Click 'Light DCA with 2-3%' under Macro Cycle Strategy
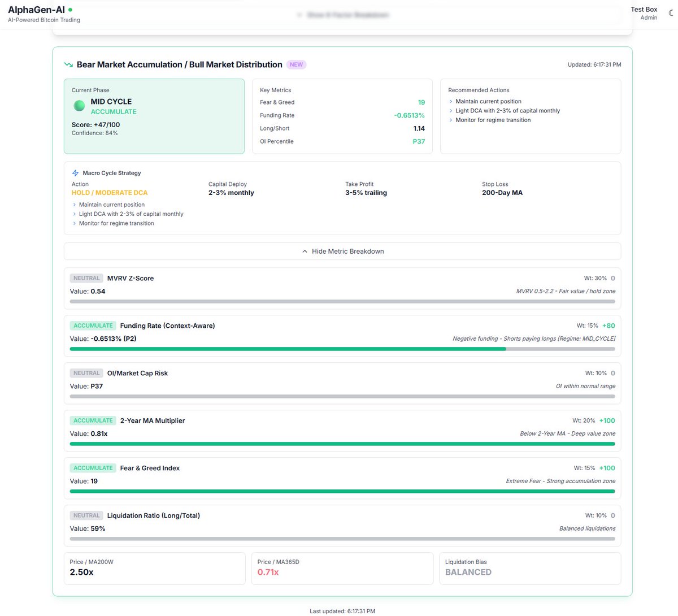The width and height of the screenshot is (678, 616). pos(131,214)
